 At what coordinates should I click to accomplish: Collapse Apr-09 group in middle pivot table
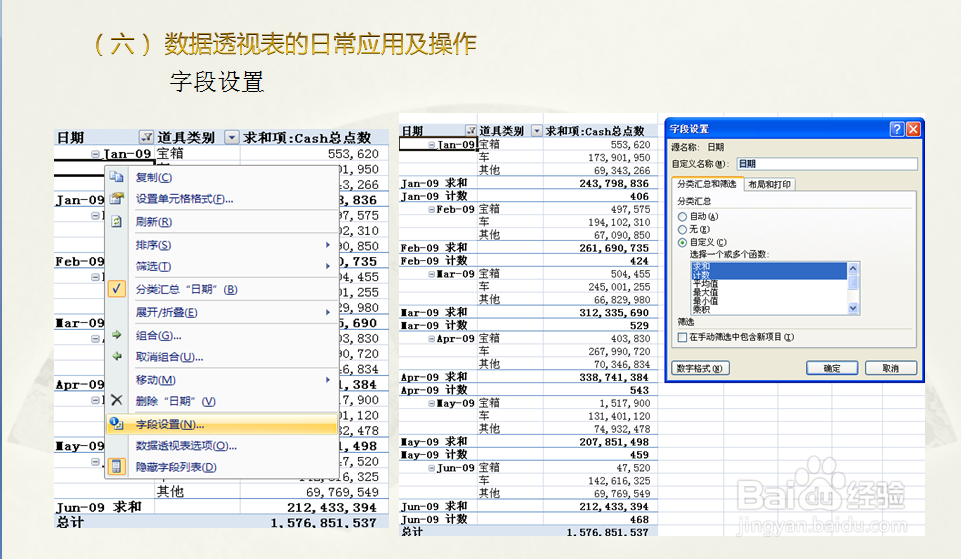[431, 339]
